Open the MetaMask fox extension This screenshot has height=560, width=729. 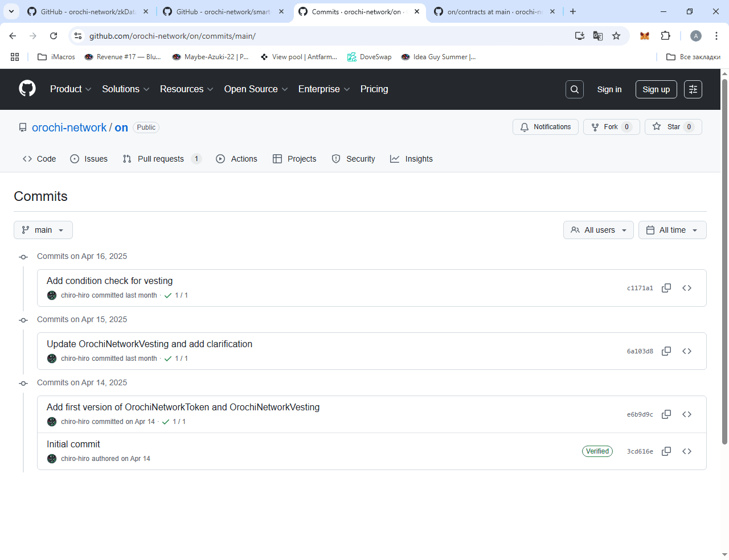click(x=645, y=36)
